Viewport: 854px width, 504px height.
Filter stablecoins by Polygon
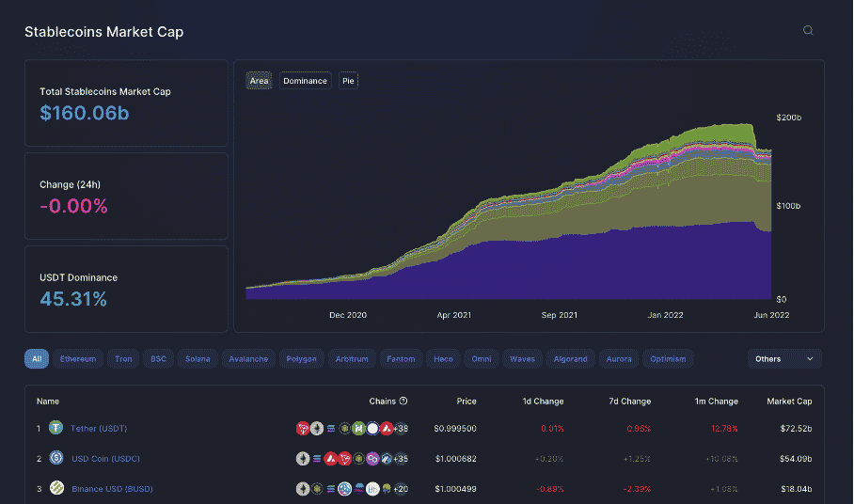tap(301, 358)
